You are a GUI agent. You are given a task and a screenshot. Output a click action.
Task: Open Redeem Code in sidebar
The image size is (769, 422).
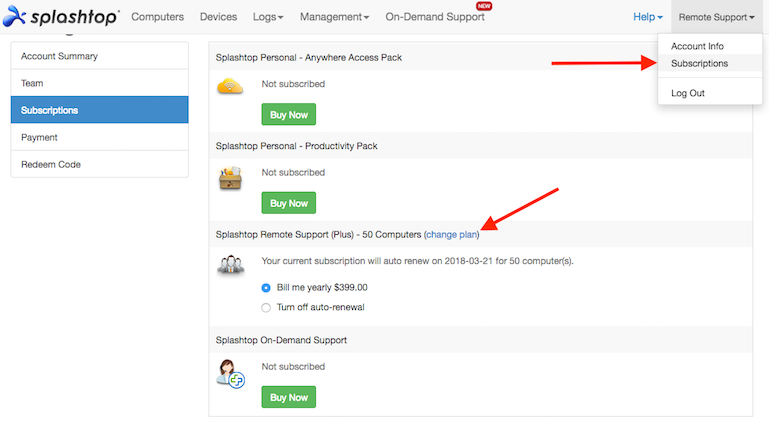[x=100, y=164]
